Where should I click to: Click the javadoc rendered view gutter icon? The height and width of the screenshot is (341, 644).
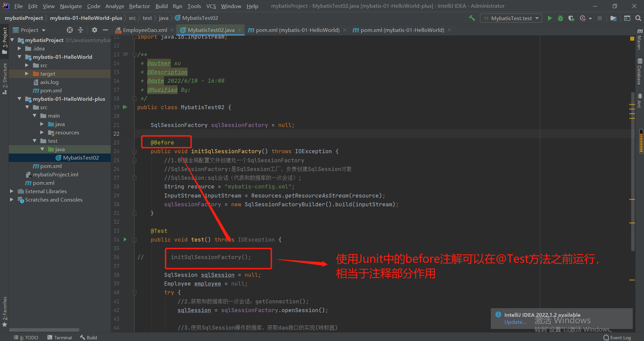(x=126, y=54)
